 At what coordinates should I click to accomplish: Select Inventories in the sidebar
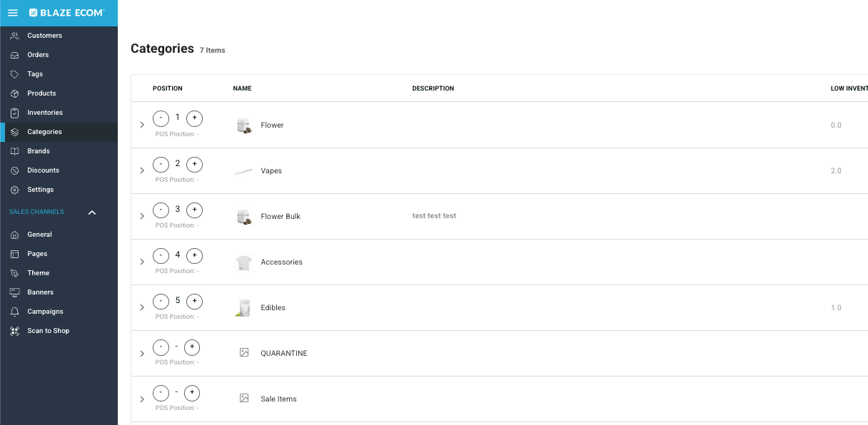click(x=59, y=113)
